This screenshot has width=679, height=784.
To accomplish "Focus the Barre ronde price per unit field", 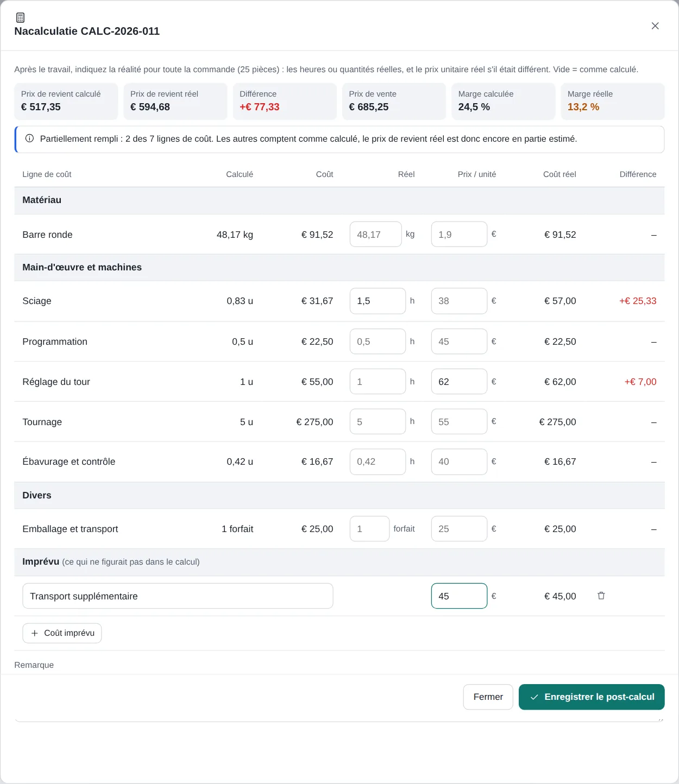I will click(x=459, y=234).
